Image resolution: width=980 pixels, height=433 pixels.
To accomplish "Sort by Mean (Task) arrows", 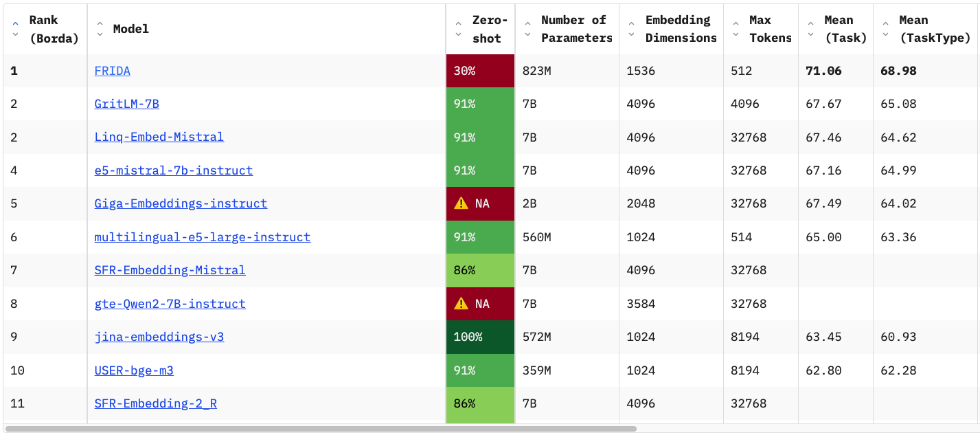I will (x=811, y=29).
